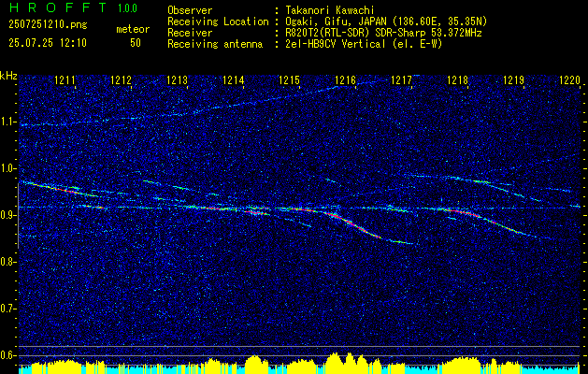The height and width of the screenshot is (374, 588).
Task: Click the date stamp 25.07.25 12:10
Action: tap(48, 43)
